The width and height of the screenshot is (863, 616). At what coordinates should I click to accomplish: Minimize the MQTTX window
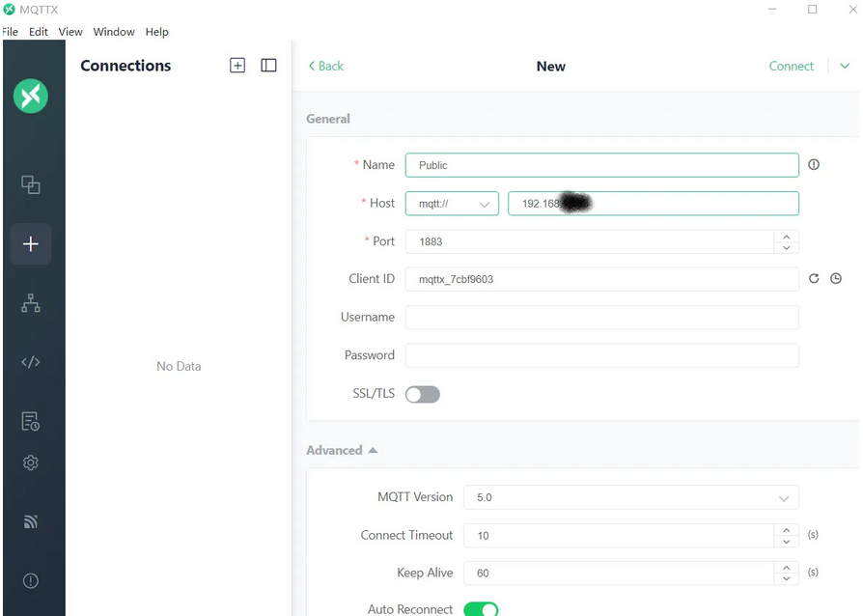772,10
